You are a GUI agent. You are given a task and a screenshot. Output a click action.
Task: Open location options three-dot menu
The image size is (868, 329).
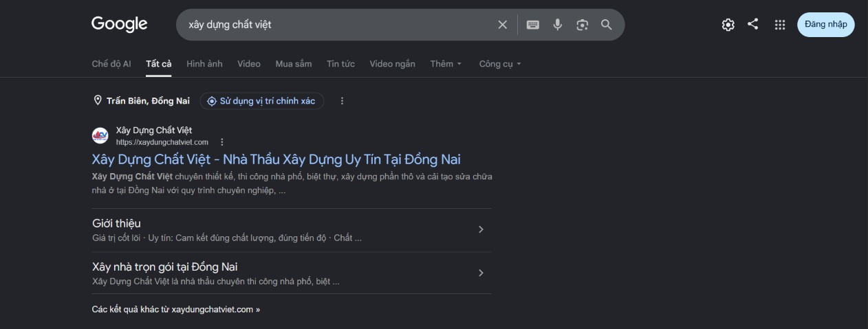pos(342,101)
